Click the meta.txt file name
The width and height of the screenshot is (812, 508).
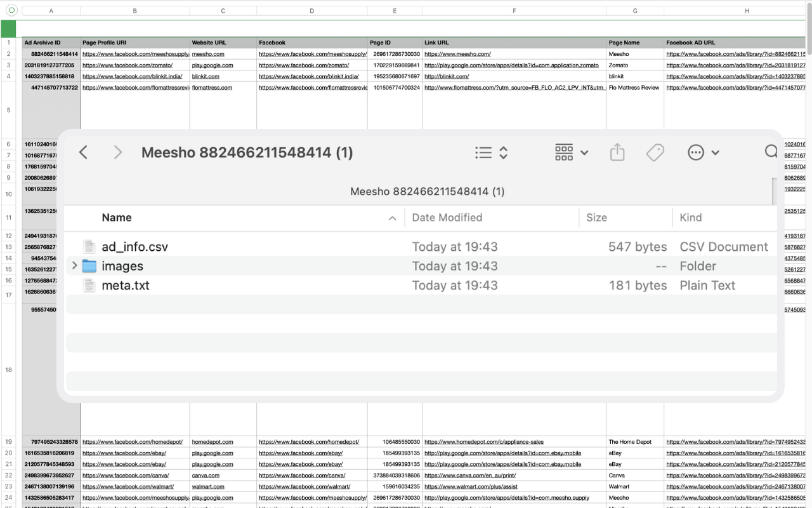pos(126,285)
